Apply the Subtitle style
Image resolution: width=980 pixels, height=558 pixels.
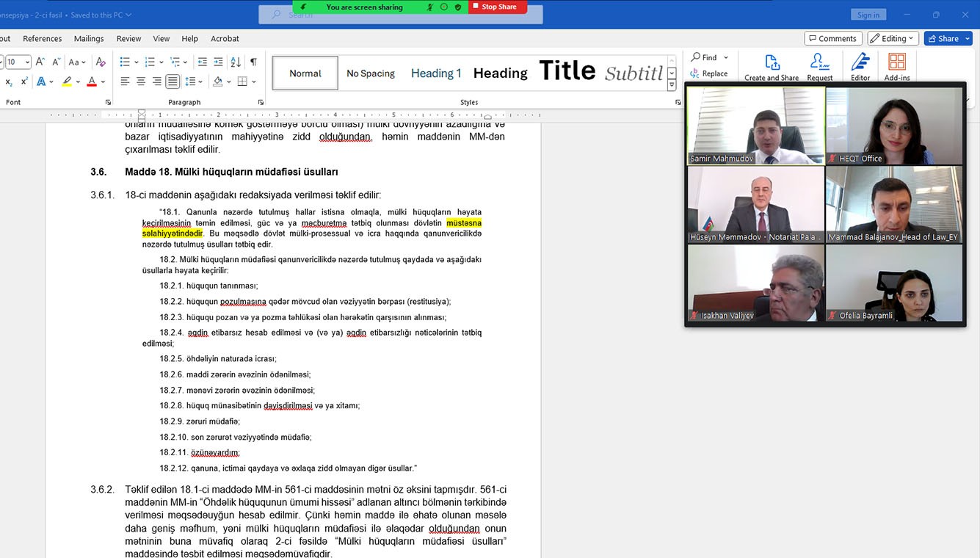[634, 73]
